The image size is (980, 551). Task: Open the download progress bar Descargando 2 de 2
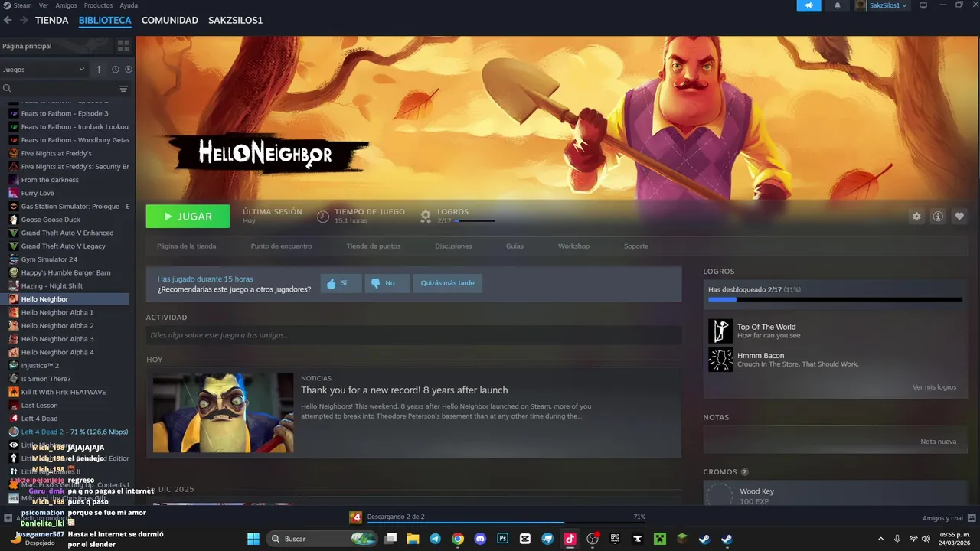coord(505,523)
